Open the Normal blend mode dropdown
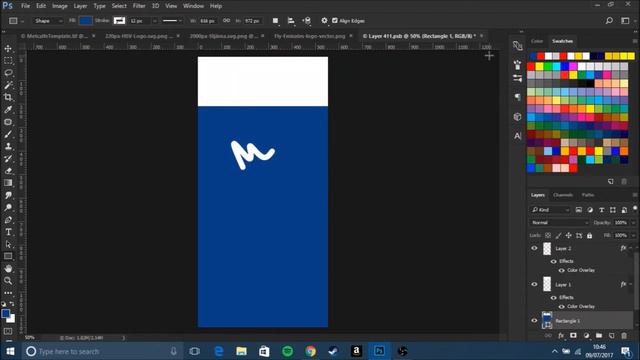640x360 pixels. [559, 223]
